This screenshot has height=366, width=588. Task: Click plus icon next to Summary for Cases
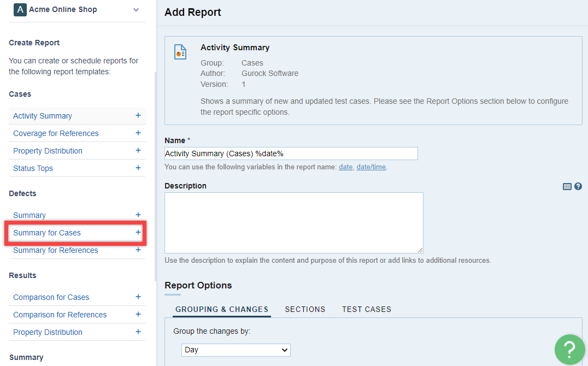pyautogui.click(x=138, y=232)
